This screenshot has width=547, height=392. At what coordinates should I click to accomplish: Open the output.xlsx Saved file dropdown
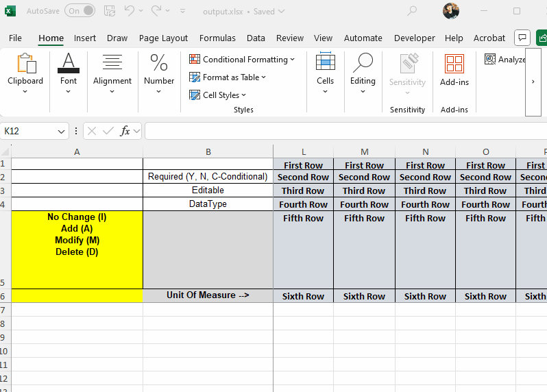(244, 12)
